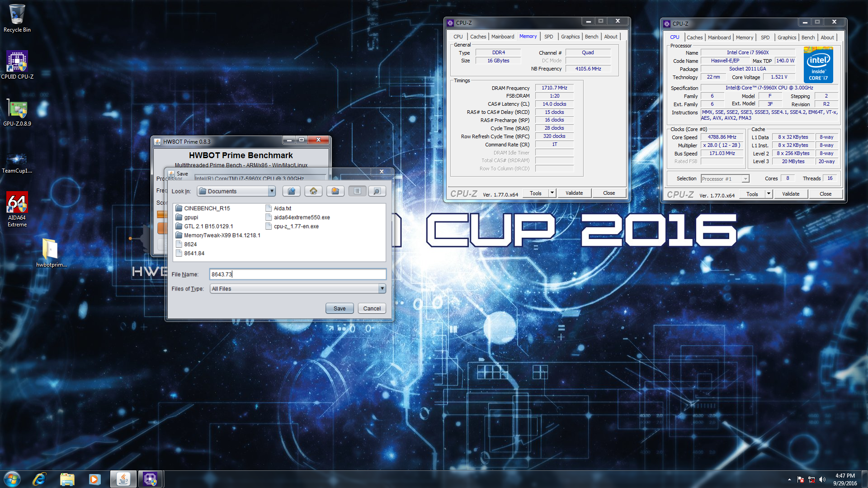Viewport: 868px width, 488px height.
Task: Click the Home folder icon in Save dialog
Action: pos(313,191)
